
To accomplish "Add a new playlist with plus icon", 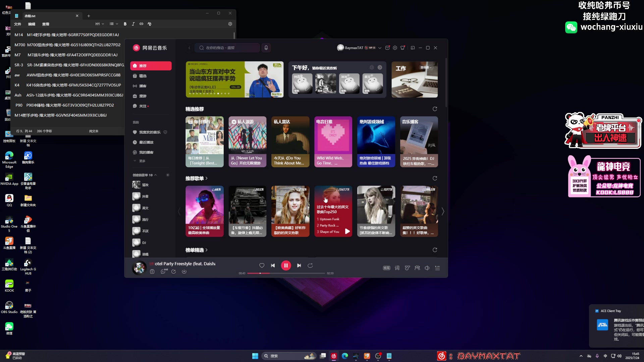I will coord(168,175).
